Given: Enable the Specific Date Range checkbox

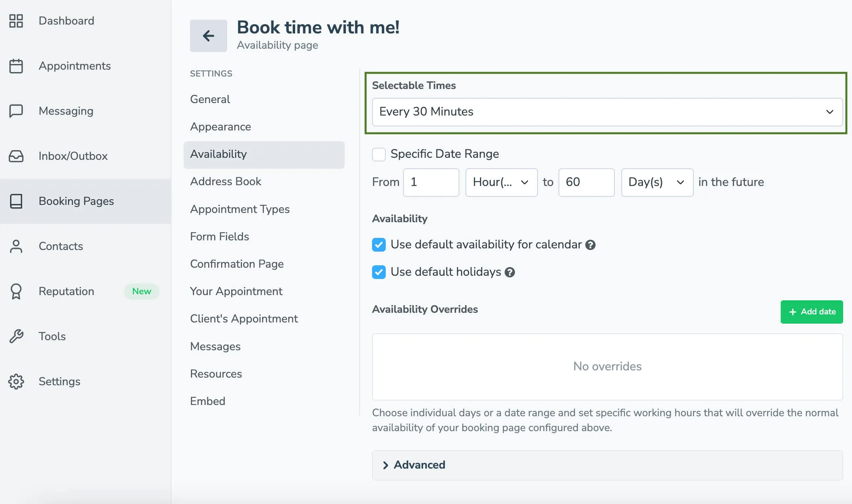Looking at the screenshot, I should coord(378,154).
